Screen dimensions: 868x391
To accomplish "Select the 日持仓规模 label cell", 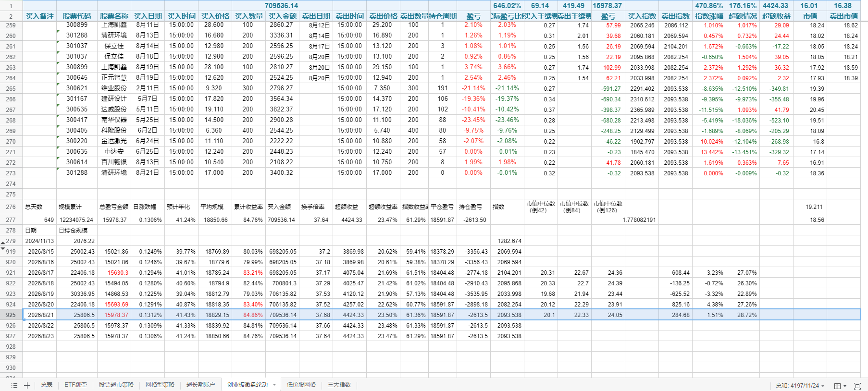I will point(77,231).
